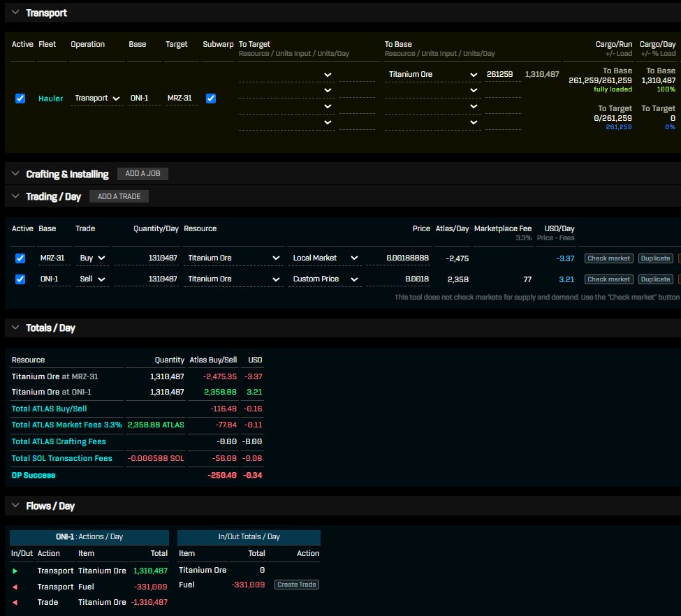Open the Local Market price source dropdown

[325, 258]
